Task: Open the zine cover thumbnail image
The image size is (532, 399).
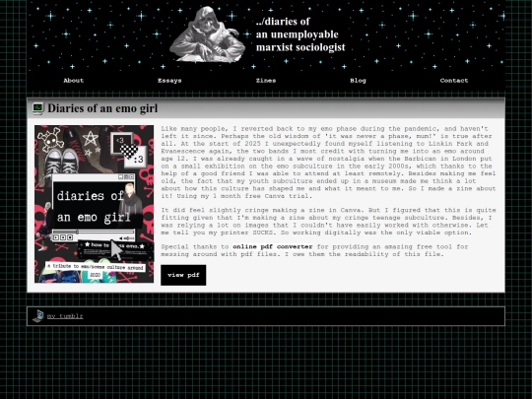Action: coord(94,204)
